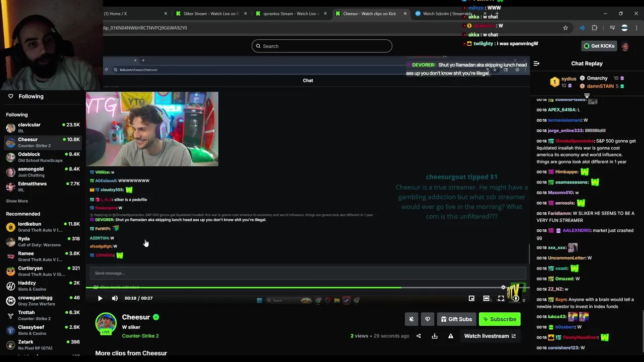Click Classybeef avatar in Recommended
The width and height of the screenshot is (644, 362).
click(11, 330)
